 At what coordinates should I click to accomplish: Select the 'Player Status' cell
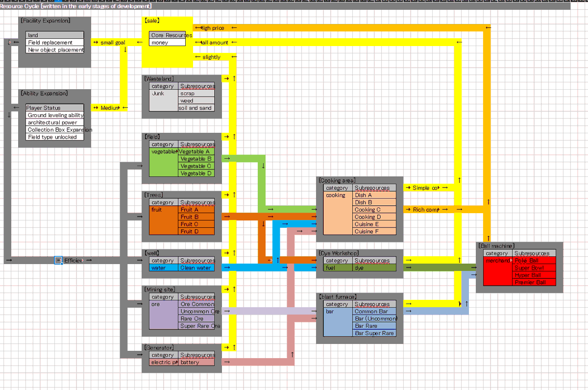point(55,108)
